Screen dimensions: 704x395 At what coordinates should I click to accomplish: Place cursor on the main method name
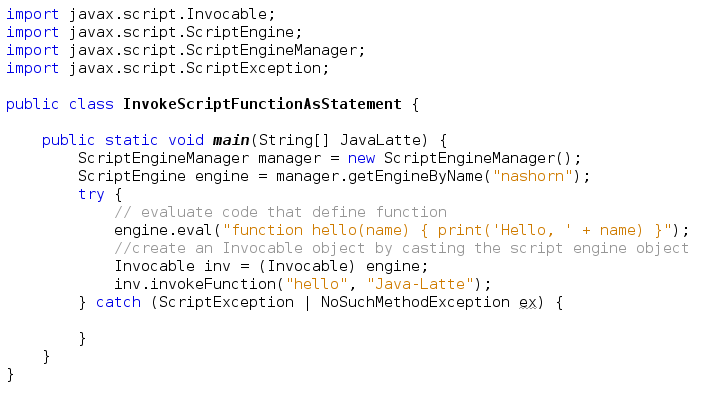click(231, 140)
